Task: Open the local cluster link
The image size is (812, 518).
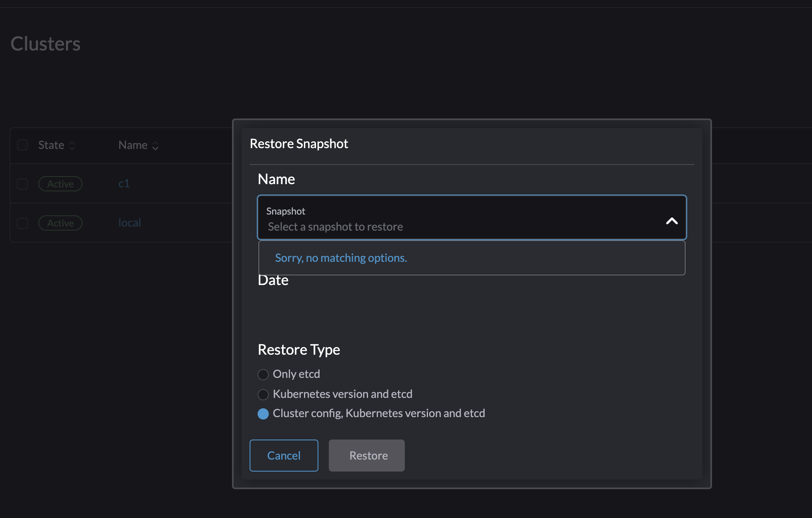Action: click(130, 223)
